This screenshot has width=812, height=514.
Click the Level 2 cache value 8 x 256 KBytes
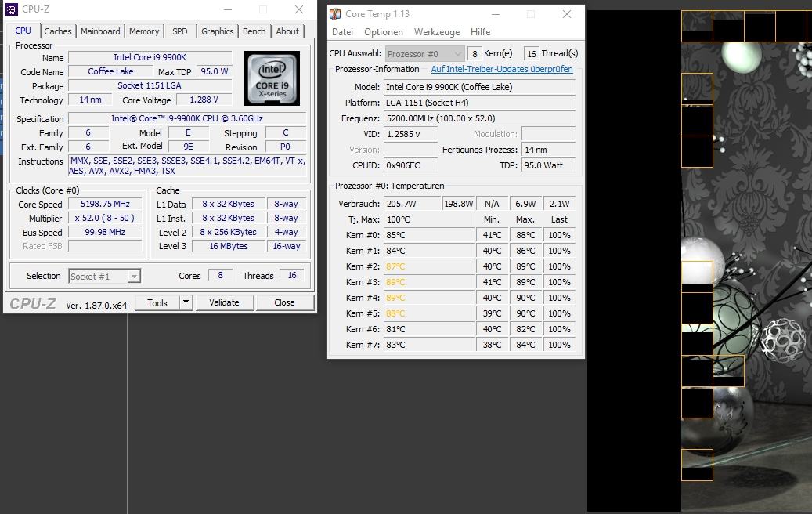(229, 232)
